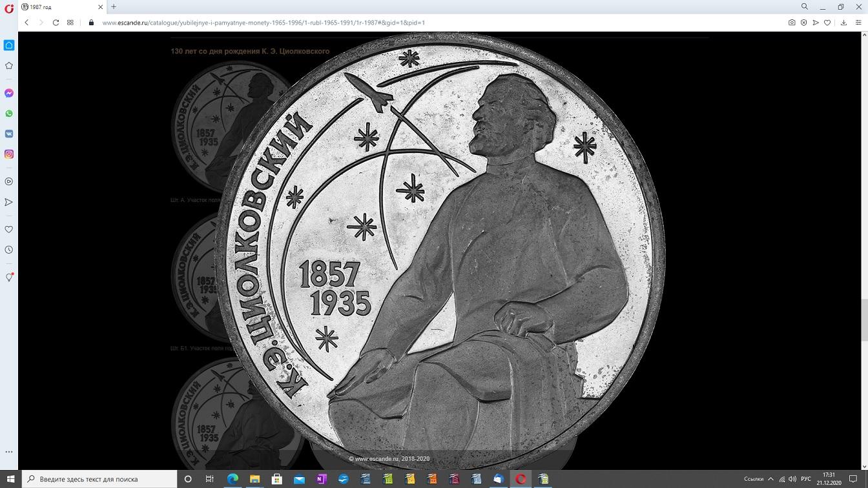Take a page snapshot with camera icon
Screen dimensions: 868x488
(x=792, y=23)
